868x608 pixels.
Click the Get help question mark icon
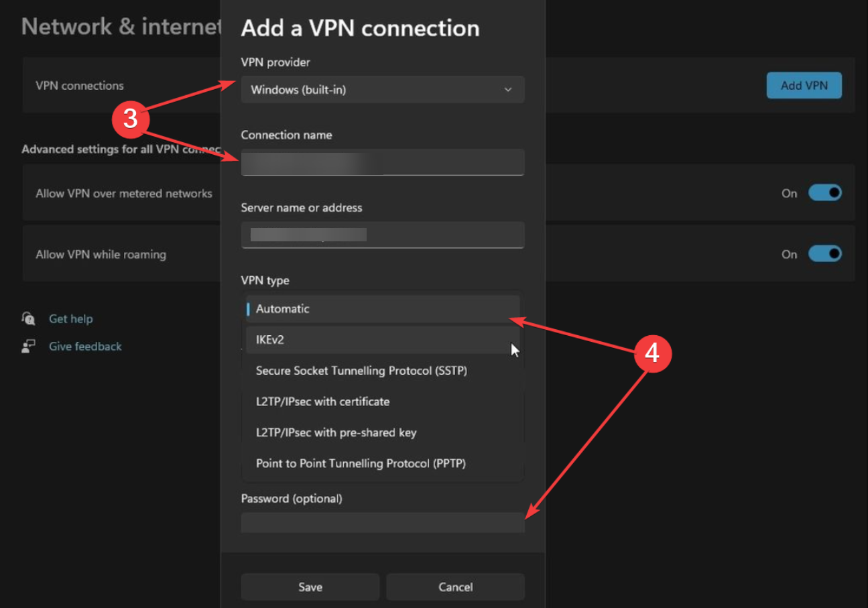click(x=28, y=318)
